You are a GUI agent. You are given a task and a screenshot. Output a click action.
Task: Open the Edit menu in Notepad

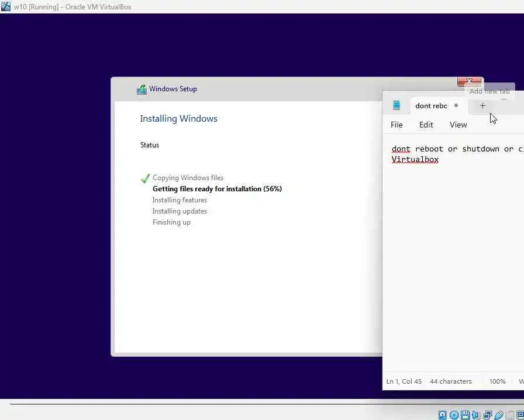[x=426, y=125]
